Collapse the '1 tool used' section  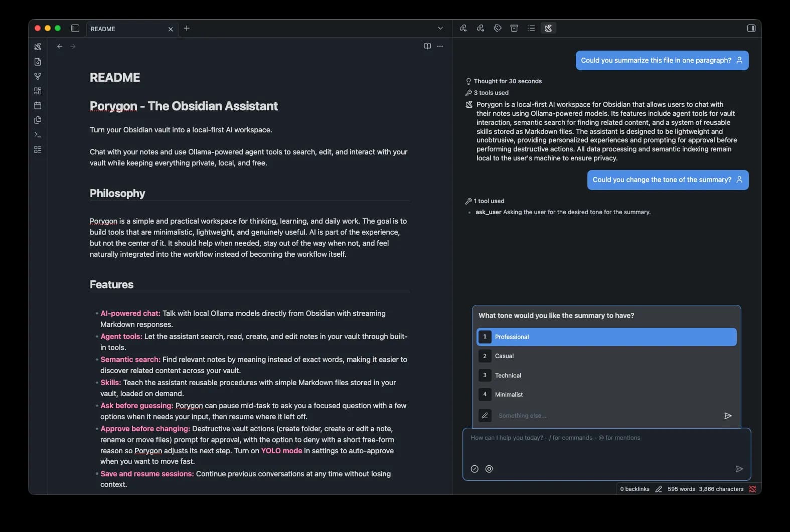click(485, 201)
